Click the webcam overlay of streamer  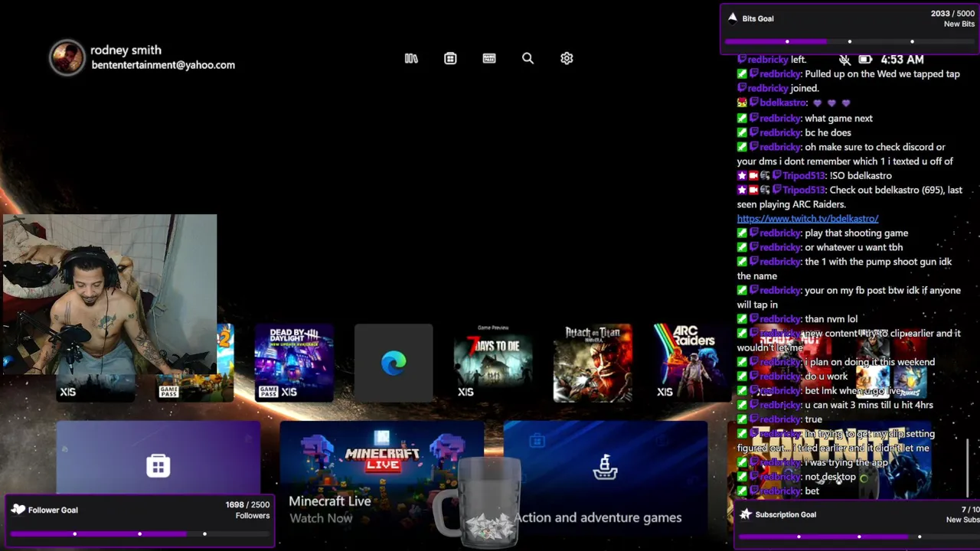point(109,295)
